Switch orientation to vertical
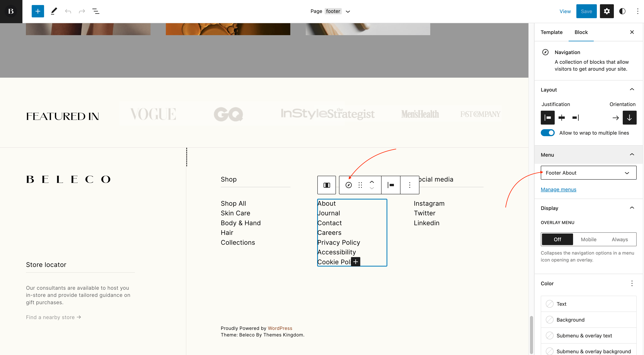The height and width of the screenshot is (355, 644). [630, 118]
